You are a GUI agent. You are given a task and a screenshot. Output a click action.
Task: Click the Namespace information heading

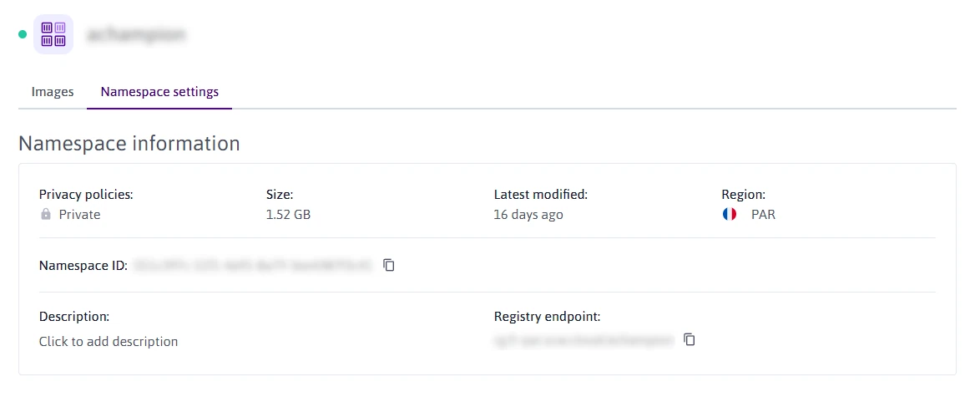coord(129,144)
